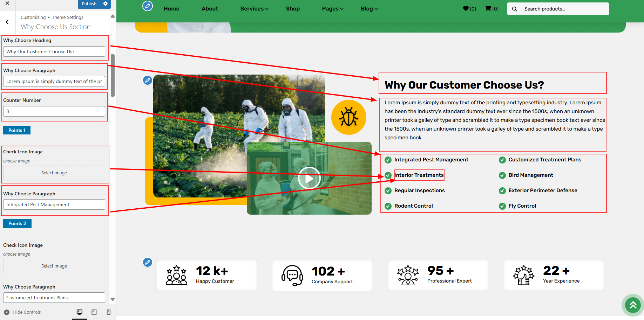644x320 pixels.
Task: Play the video on the image
Action: click(309, 178)
